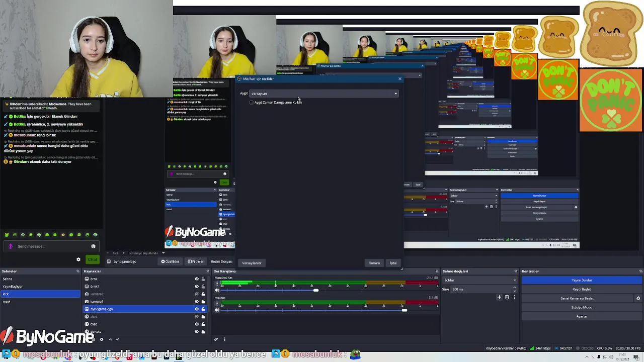
Task: Open Ayarlar settings
Action: (582, 316)
